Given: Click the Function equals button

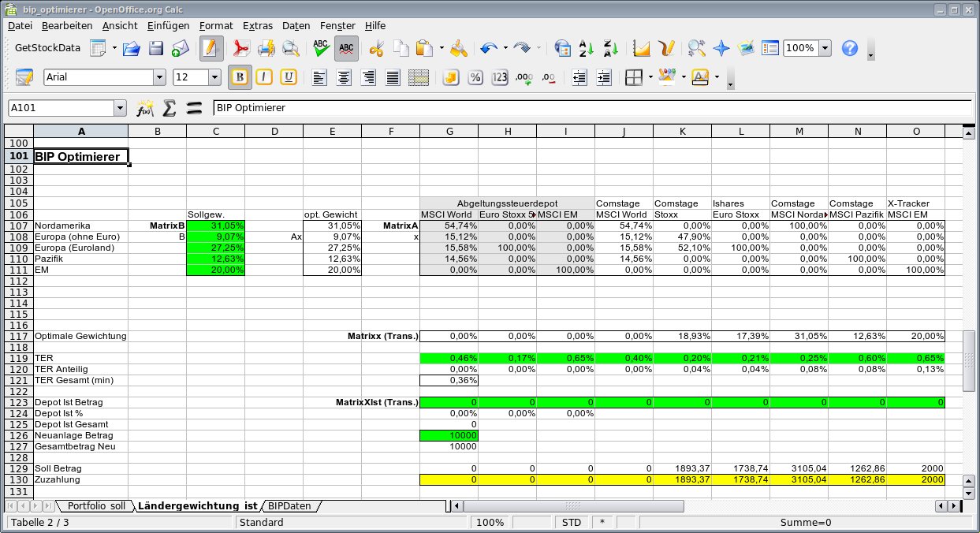Looking at the screenshot, I should click(x=194, y=108).
